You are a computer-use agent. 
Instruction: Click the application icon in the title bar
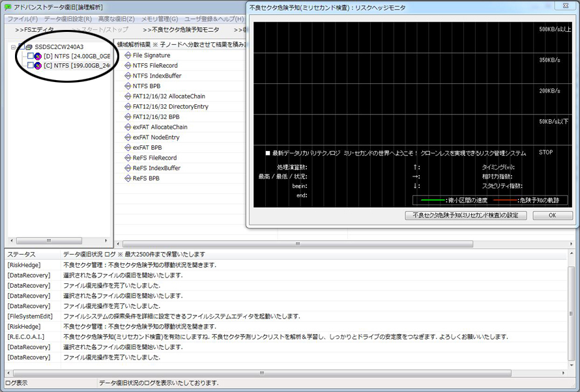coord(8,7)
